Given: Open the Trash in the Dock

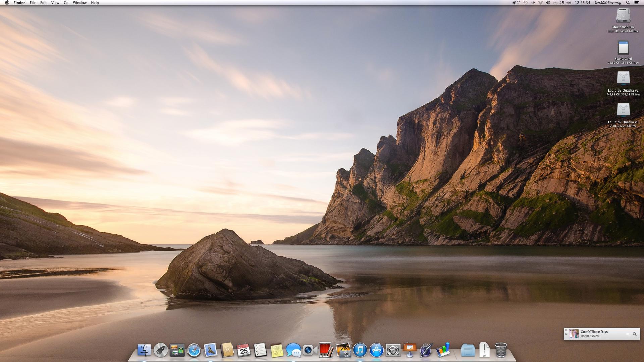Looking at the screenshot, I should click(x=501, y=350).
